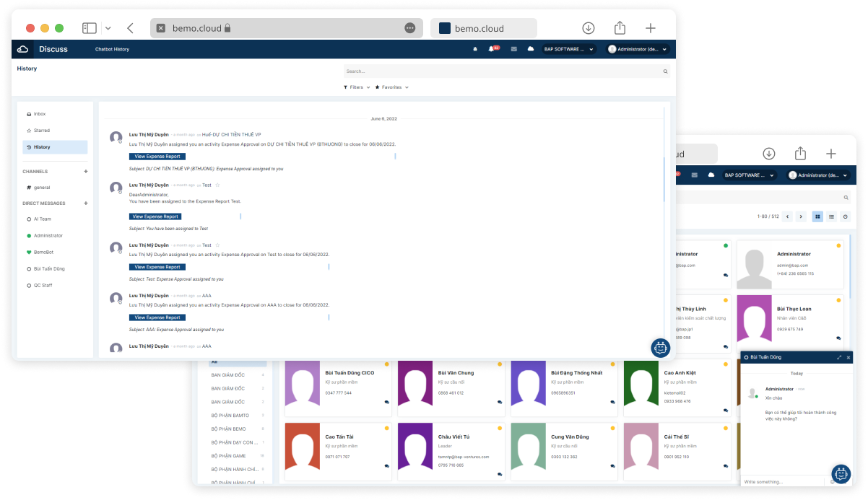Open Bùi Thục Loan's employee photo

pos(755,319)
